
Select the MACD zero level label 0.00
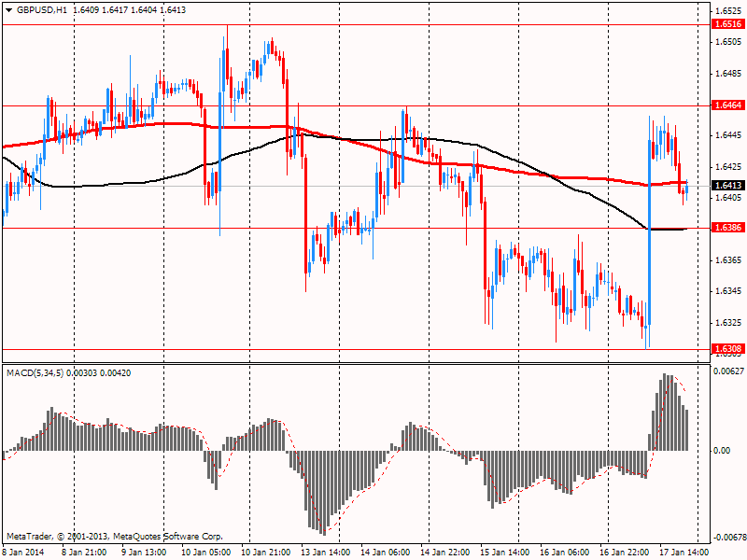click(722, 451)
